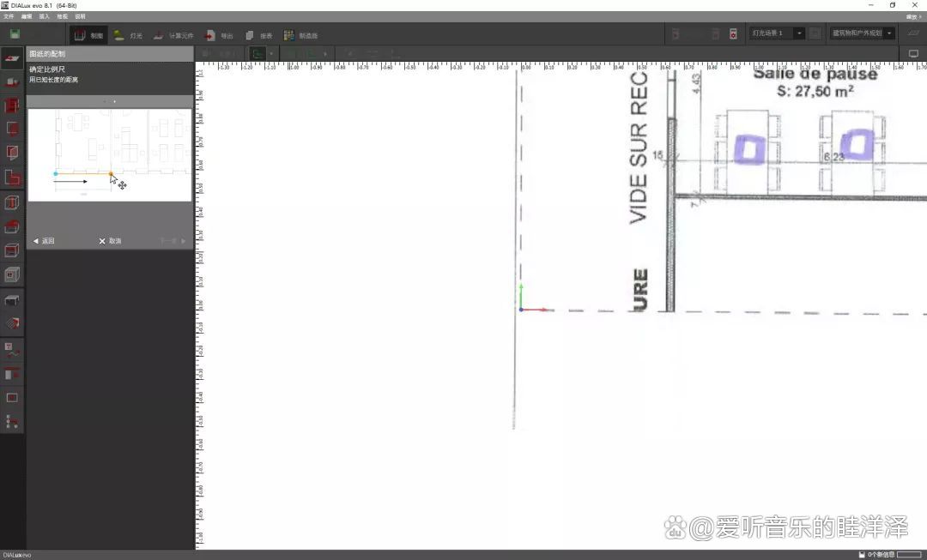Image resolution: width=927 pixels, height=560 pixels.
Task: Select the fourth sidebar tool with red square outline
Action: (12, 128)
